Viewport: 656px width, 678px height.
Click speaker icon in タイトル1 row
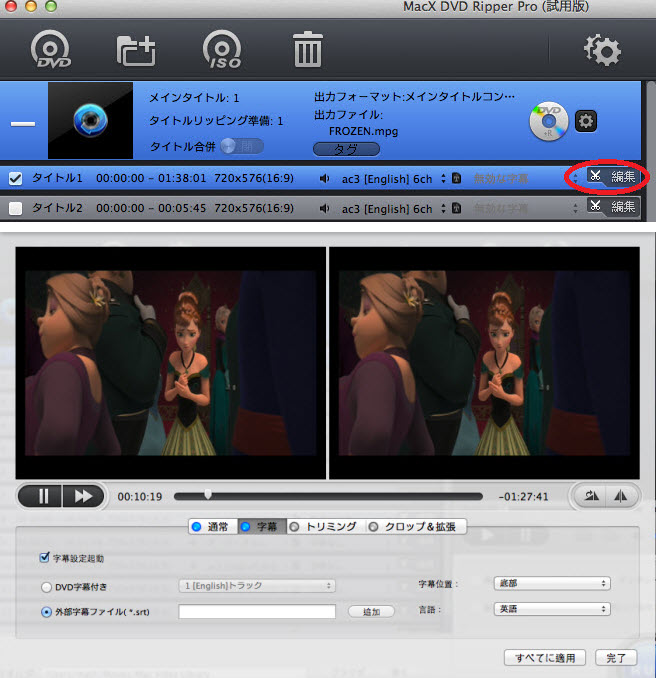pos(324,179)
